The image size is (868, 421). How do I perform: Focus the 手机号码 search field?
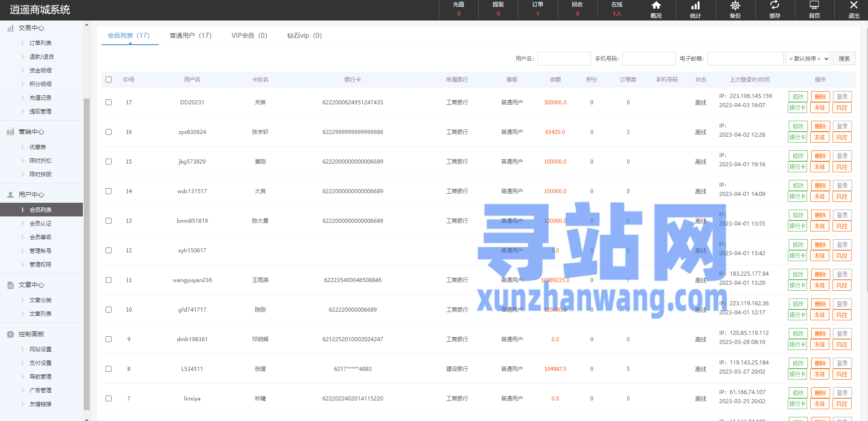point(649,58)
